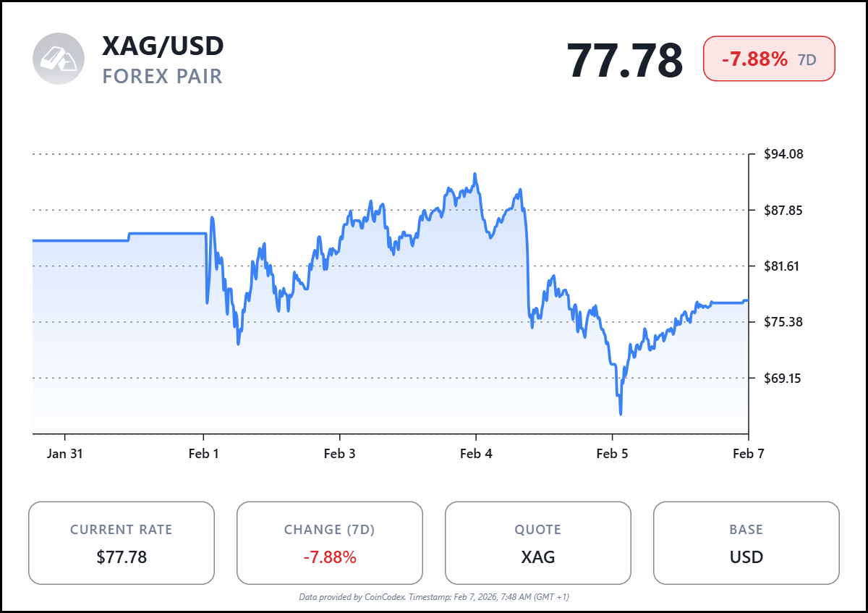This screenshot has width=868, height=613.
Task: Click the $87.85 price axis label
Action: tap(784, 211)
